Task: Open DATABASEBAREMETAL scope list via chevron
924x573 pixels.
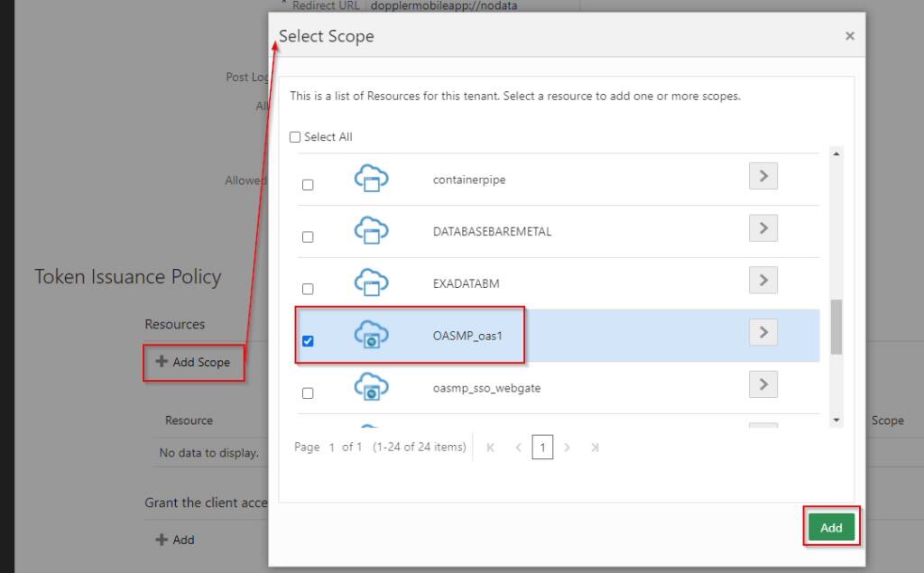Action: pyautogui.click(x=762, y=227)
